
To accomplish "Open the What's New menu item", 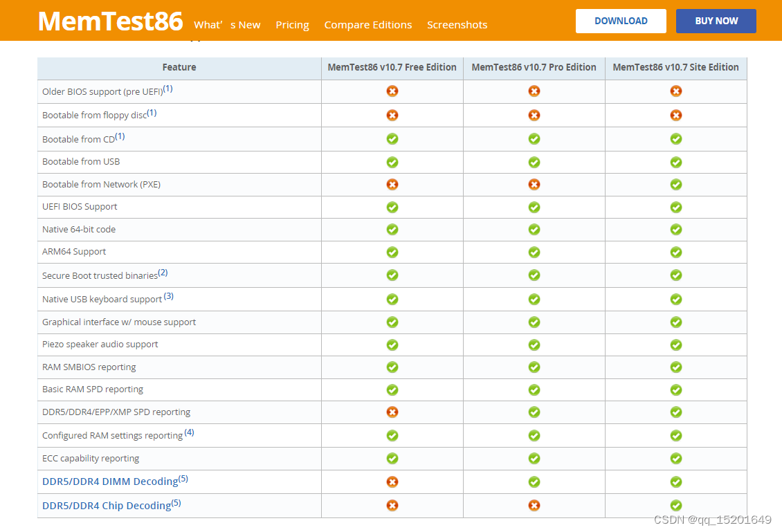I will click(227, 24).
